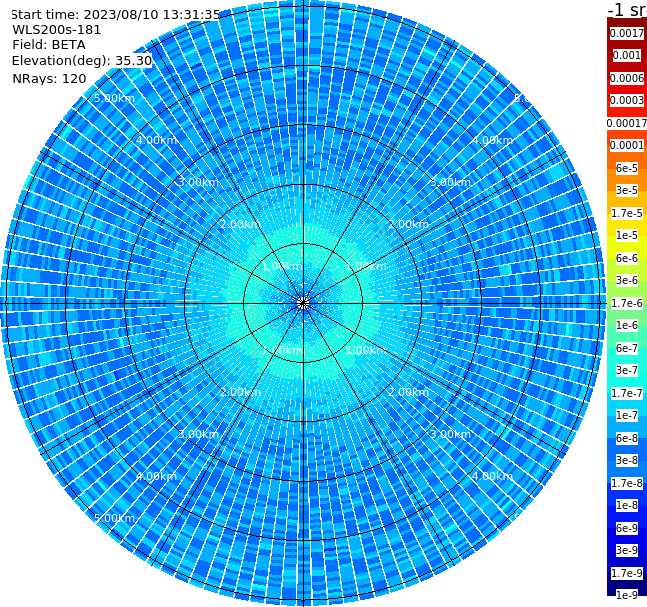Select the 1e-5 colorbar tick label
The width and height of the screenshot is (647, 607).
pyautogui.click(x=627, y=235)
